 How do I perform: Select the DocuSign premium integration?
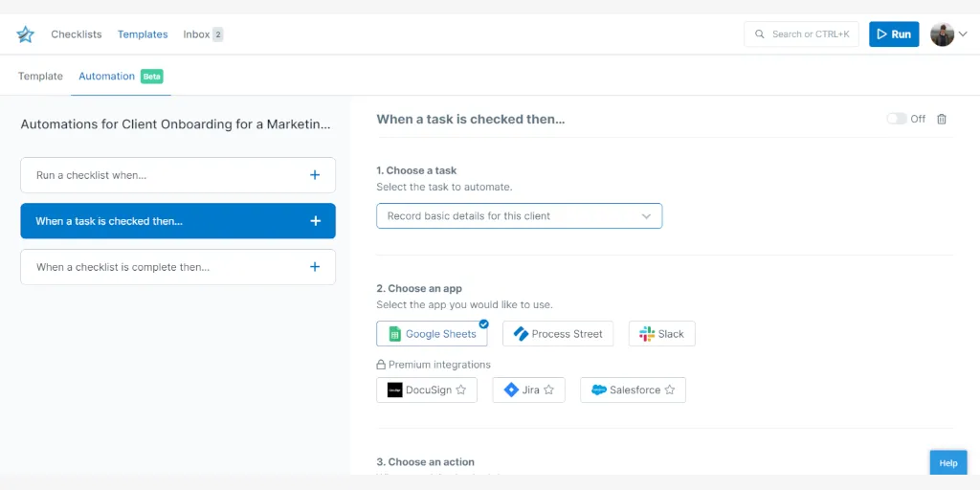427,390
